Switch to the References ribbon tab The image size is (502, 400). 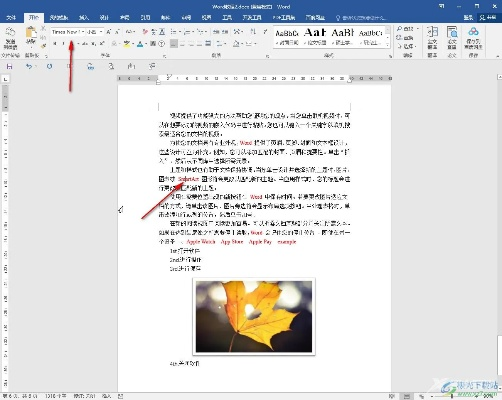[145, 17]
